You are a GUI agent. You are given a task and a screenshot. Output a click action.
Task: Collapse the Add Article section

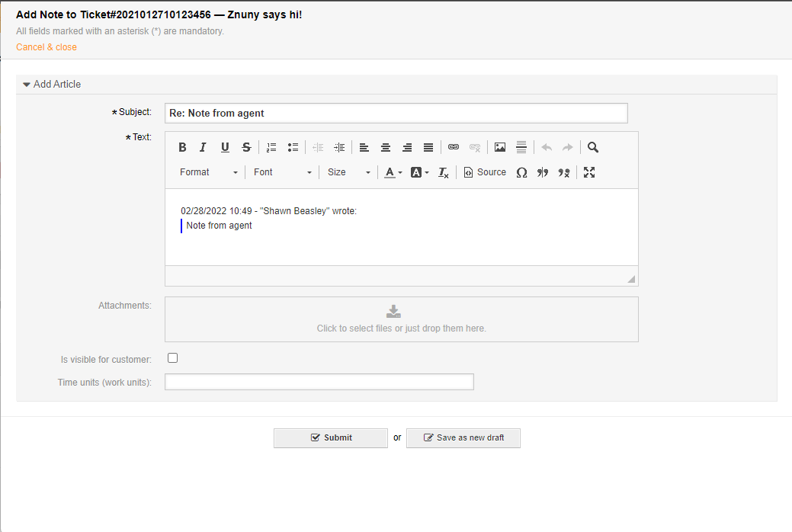(x=52, y=85)
